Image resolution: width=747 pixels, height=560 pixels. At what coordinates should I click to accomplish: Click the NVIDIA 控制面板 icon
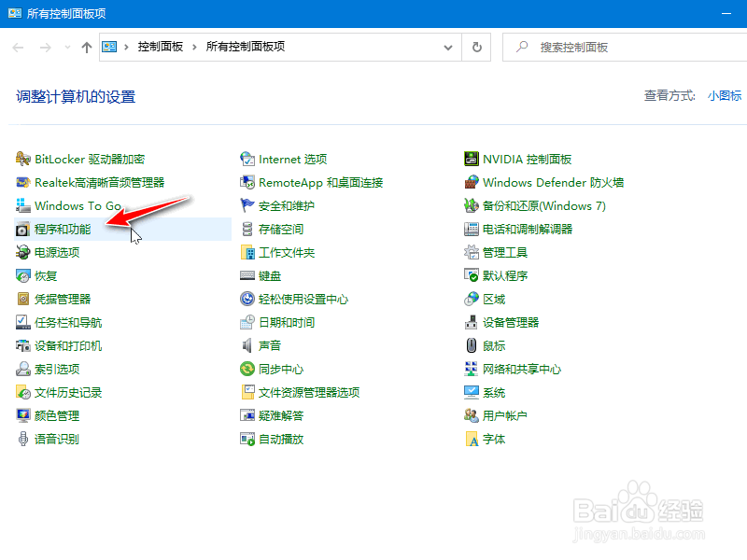472,159
